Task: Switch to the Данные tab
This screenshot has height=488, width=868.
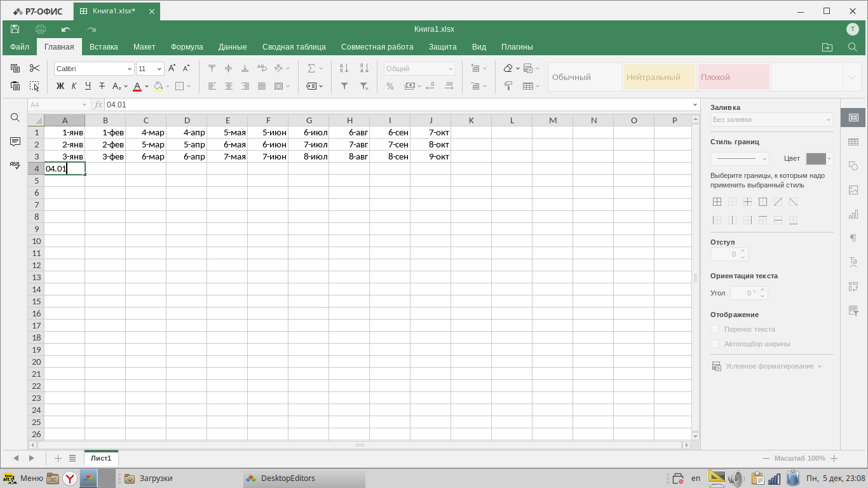Action: pyautogui.click(x=233, y=47)
